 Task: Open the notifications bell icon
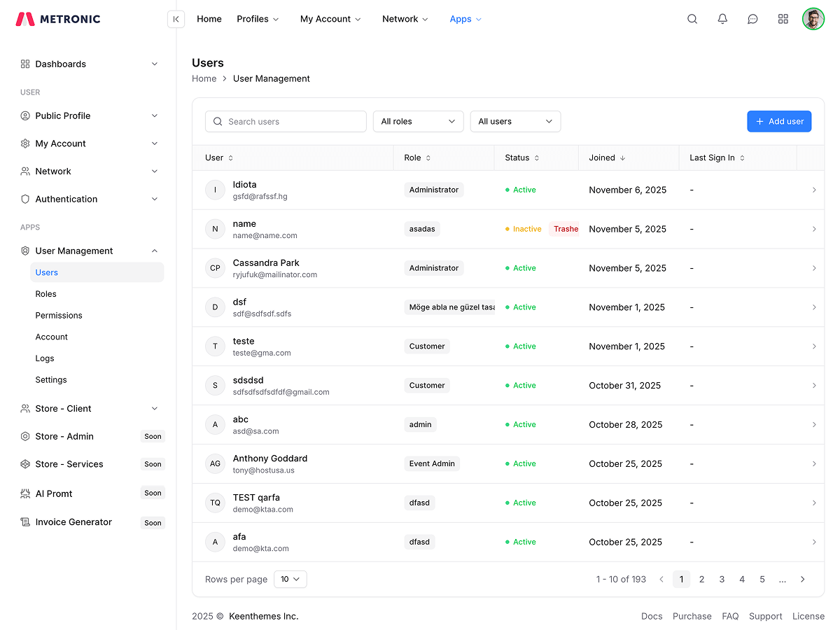point(722,19)
